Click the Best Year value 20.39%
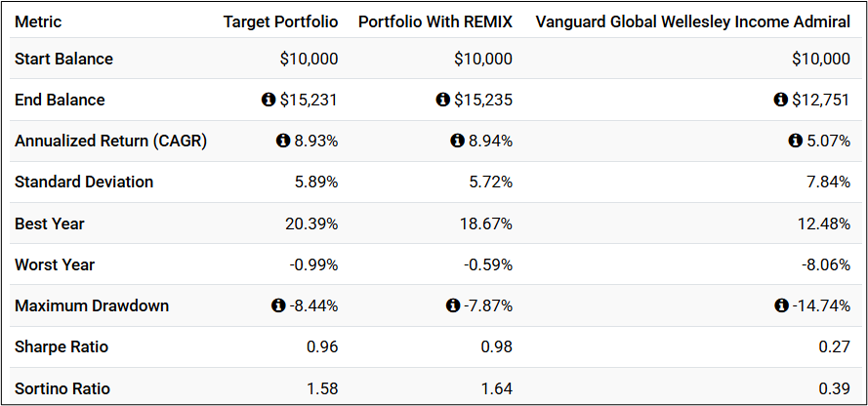The height and width of the screenshot is (406, 868). point(310,223)
